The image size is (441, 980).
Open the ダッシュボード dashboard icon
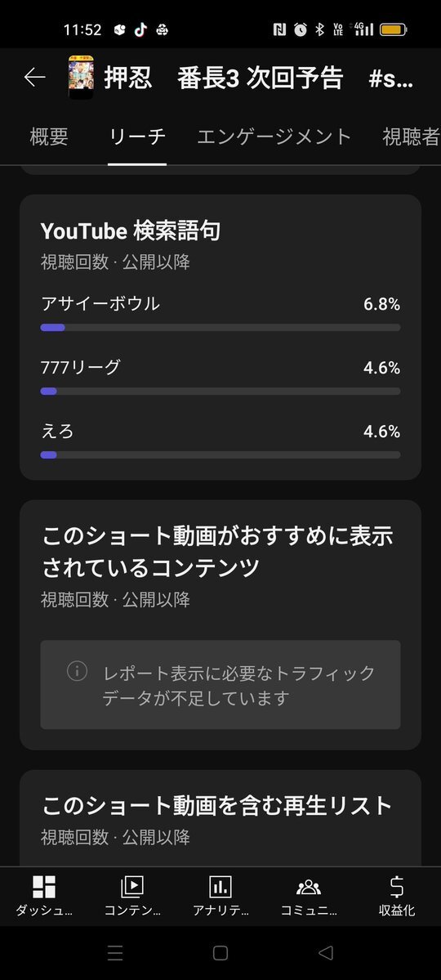(44, 886)
